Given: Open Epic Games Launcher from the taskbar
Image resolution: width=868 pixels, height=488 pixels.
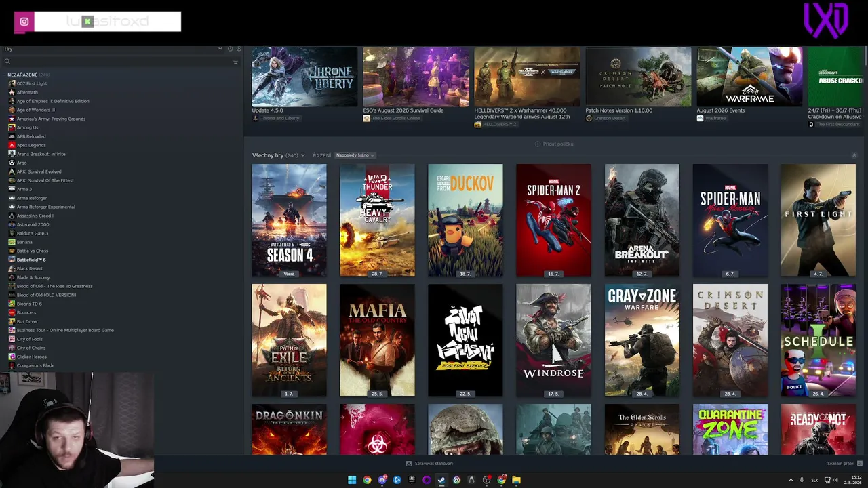Looking at the screenshot, I should click(412, 480).
